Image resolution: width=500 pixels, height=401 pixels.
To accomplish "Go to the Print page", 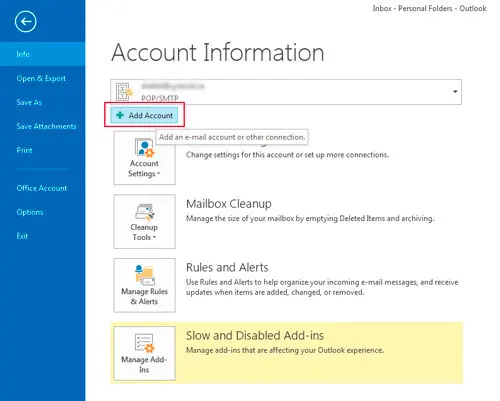I will click(x=24, y=150).
